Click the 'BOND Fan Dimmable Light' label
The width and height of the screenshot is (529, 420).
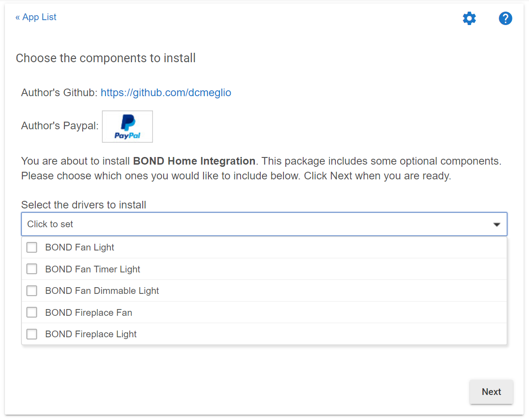[x=102, y=290]
